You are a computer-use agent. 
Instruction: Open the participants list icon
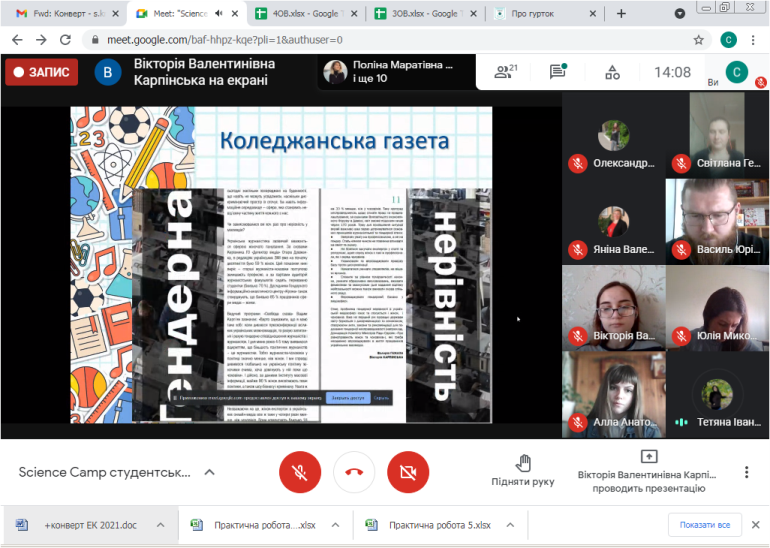[x=505, y=72]
